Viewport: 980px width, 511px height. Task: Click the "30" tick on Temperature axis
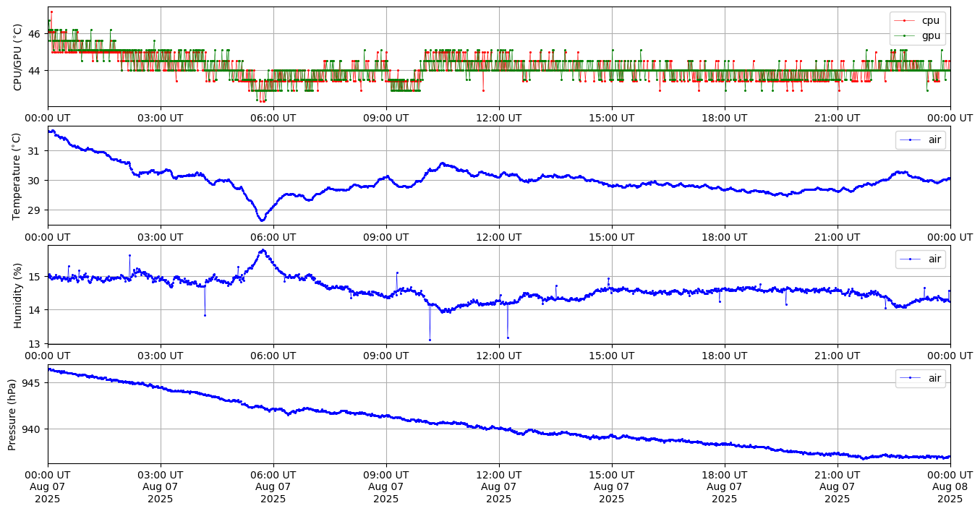35,181
